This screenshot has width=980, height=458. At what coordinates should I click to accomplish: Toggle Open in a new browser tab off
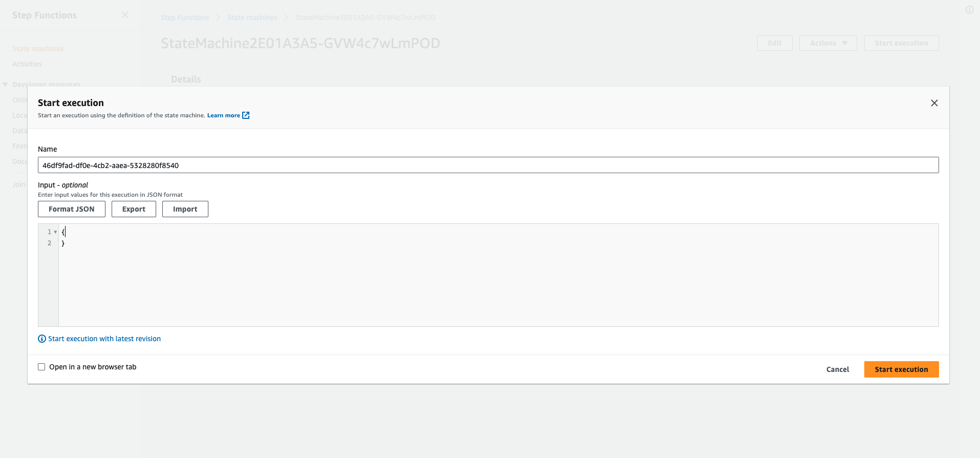tap(41, 367)
